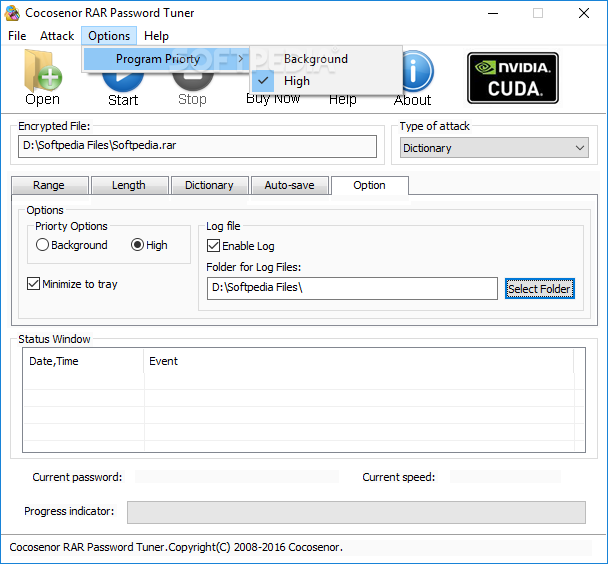Click the Current password value field
The height and width of the screenshot is (564, 608).
[x=237, y=477]
